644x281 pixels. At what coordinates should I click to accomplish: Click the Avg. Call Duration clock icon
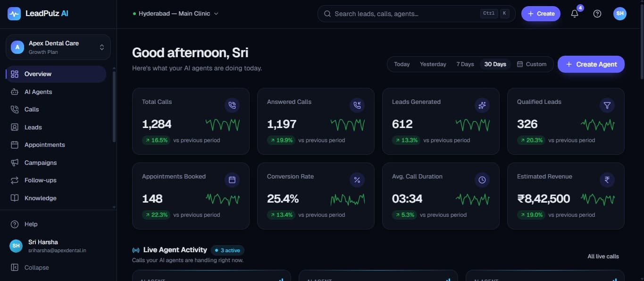click(x=482, y=180)
